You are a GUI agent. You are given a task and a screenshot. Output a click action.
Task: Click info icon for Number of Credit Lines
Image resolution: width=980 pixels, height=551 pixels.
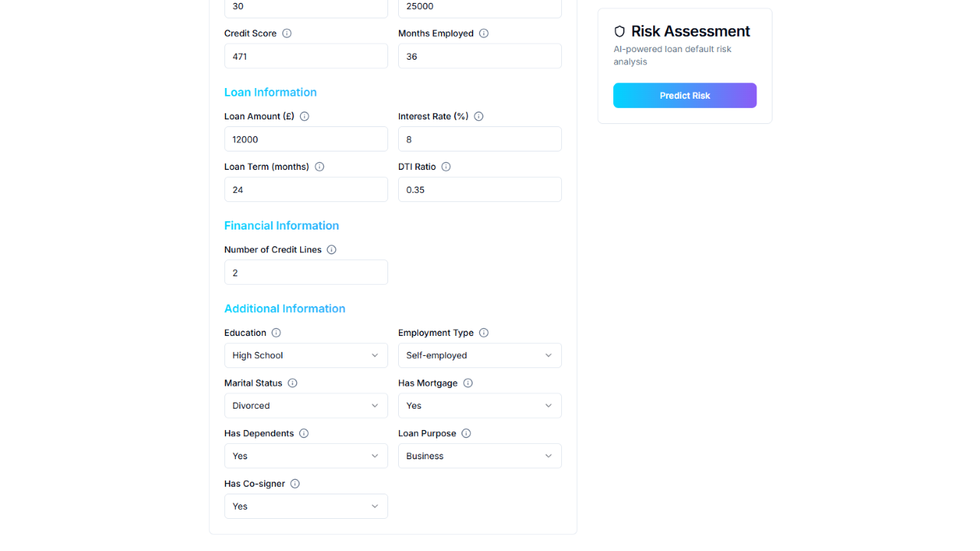(332, 249)
